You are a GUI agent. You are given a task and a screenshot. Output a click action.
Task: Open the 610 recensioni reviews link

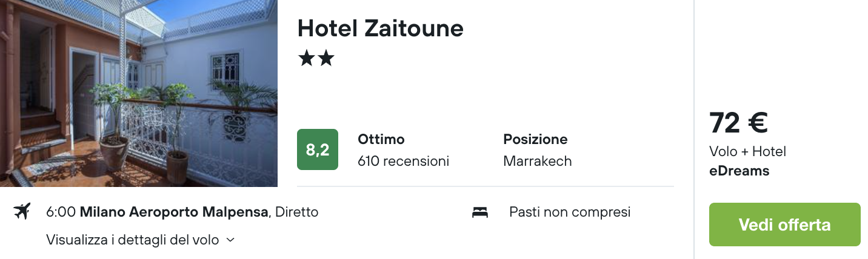coord(403,161)
